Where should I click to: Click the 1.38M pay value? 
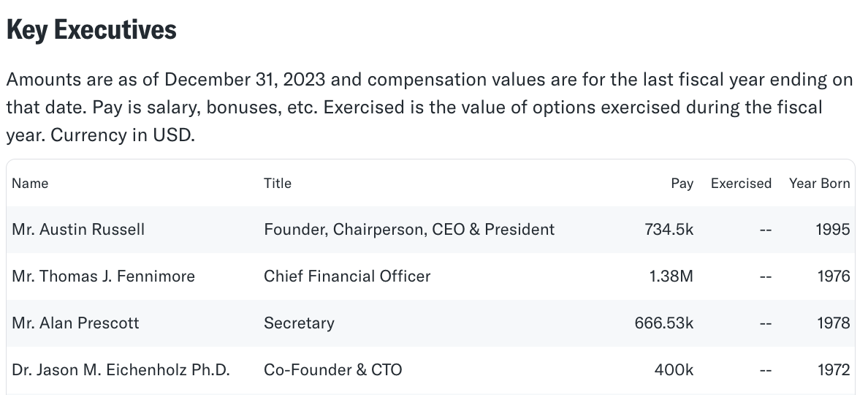(x=671, y=276)
